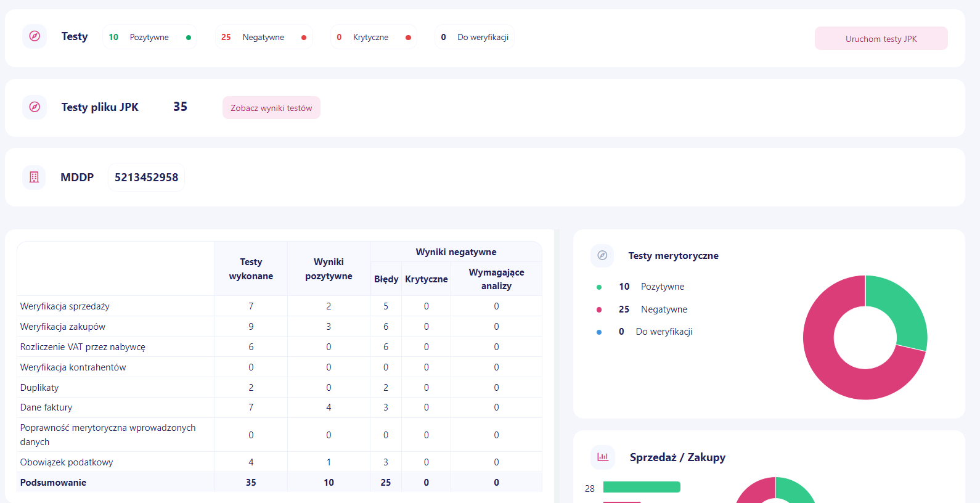Click the Wymagające analizy column header
The height and width of the screenshot is (503, 980).
coord(496,279)
